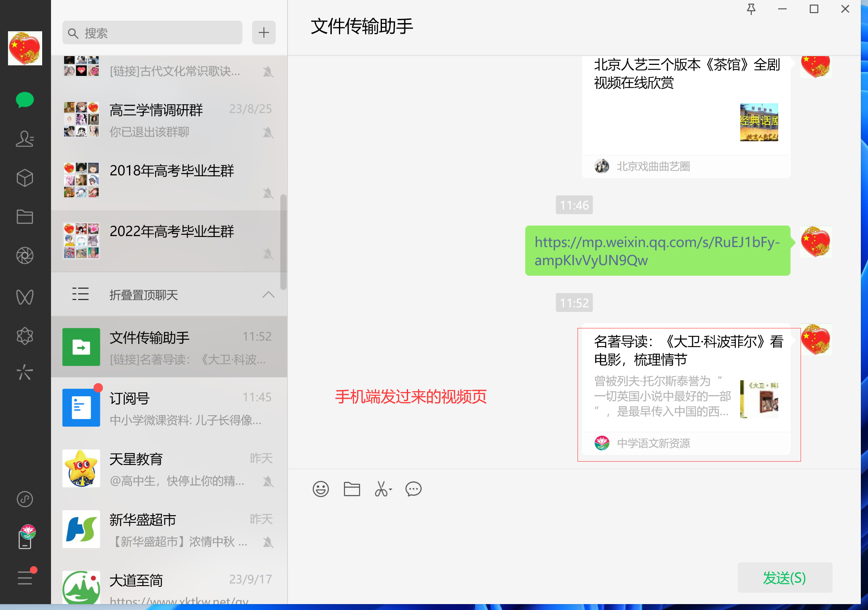
Task: Click the 11:52 timestamp label in chat
Action: [574, 303]
